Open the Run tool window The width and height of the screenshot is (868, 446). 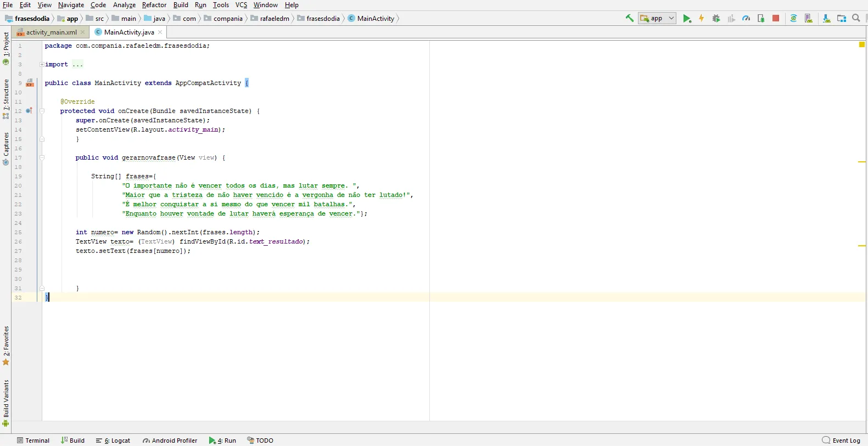tap(222, 441)
